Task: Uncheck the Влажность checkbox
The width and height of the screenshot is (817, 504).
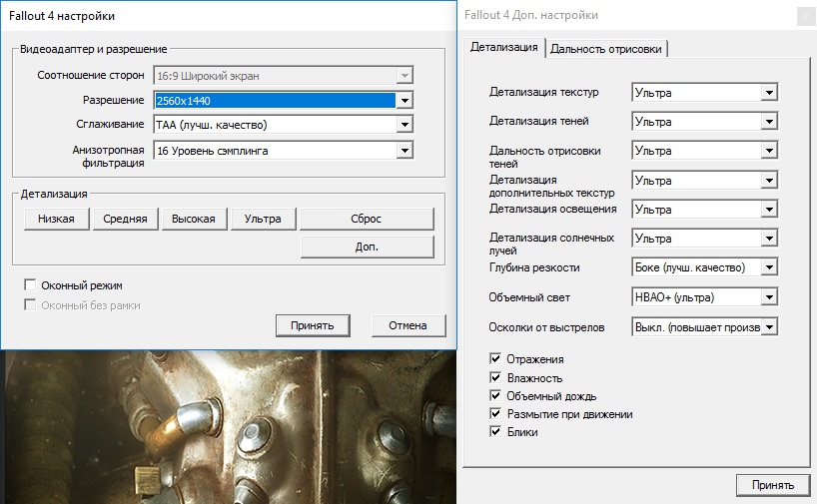Action: pos(495,377)
